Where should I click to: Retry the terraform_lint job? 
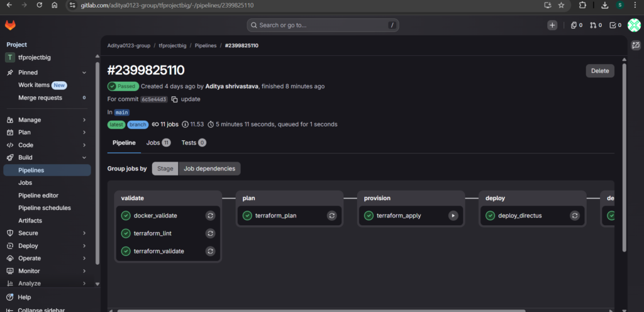211,233
